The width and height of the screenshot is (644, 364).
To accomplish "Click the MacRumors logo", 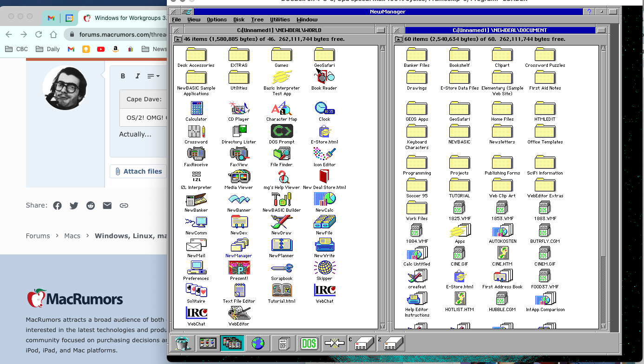I will pyautogui.click(x=75, y=299).
